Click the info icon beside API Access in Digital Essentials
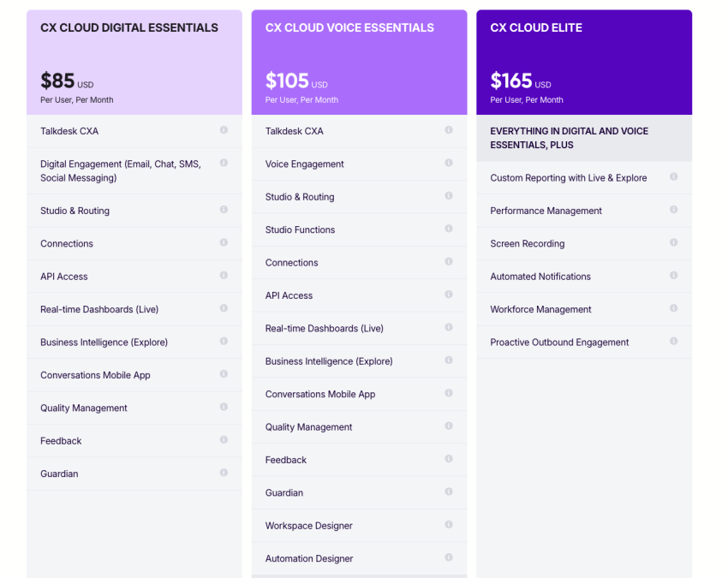 [225, 276]
